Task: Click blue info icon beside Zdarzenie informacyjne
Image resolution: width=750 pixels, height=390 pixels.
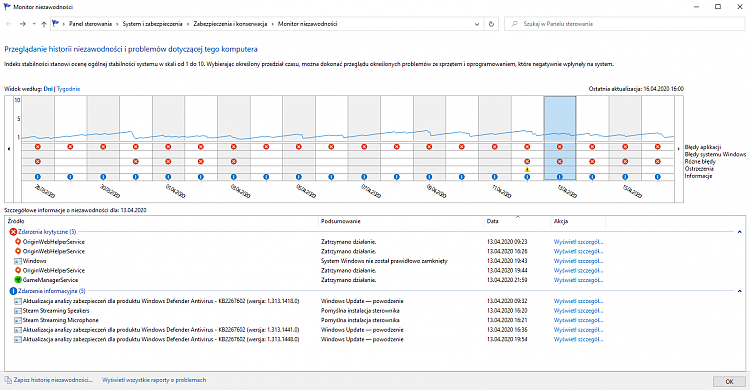Action: 13,291
